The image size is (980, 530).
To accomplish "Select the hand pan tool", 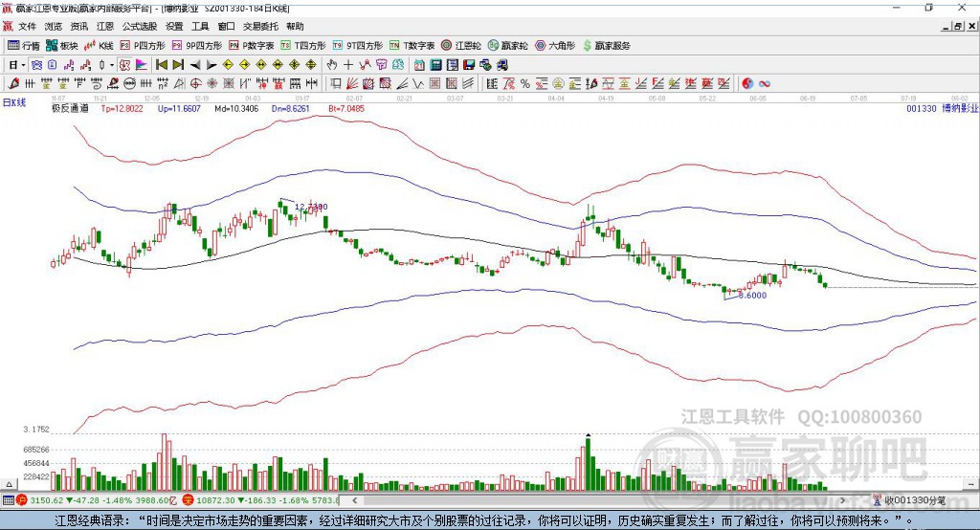I will 332,64.
